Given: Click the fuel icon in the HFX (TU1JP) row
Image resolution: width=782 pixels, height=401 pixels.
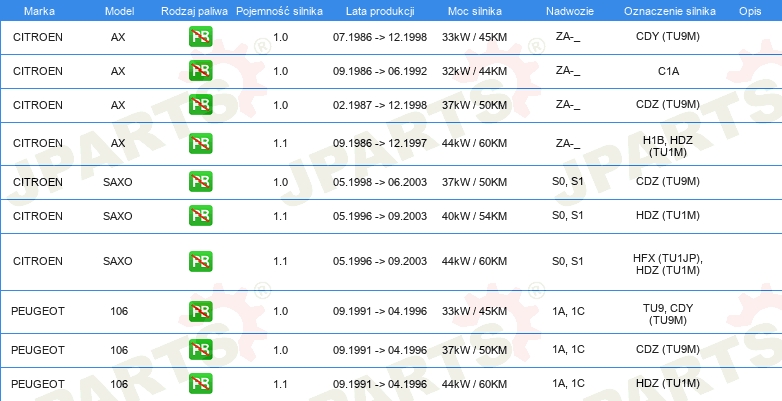Looking at the screenshot, I should tap(200, 261).
